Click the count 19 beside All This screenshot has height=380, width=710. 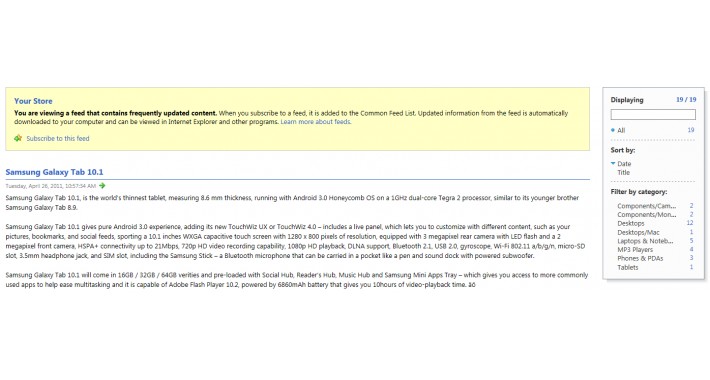click(691, 130)
